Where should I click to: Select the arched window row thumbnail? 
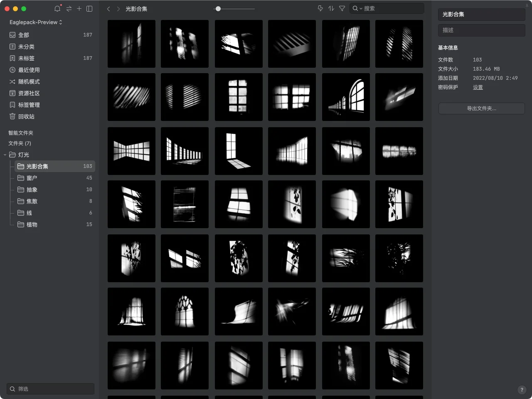click(346, 97)
